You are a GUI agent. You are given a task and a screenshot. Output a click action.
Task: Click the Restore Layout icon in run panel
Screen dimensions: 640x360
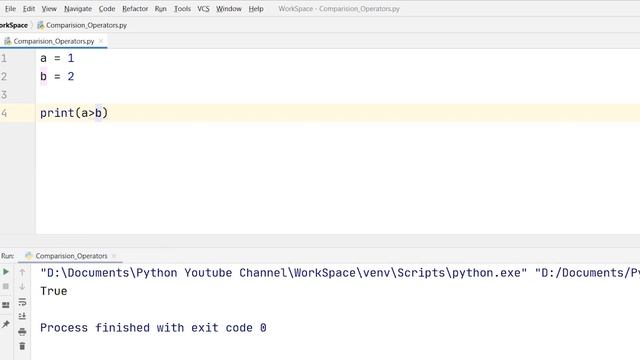[6, 305]
